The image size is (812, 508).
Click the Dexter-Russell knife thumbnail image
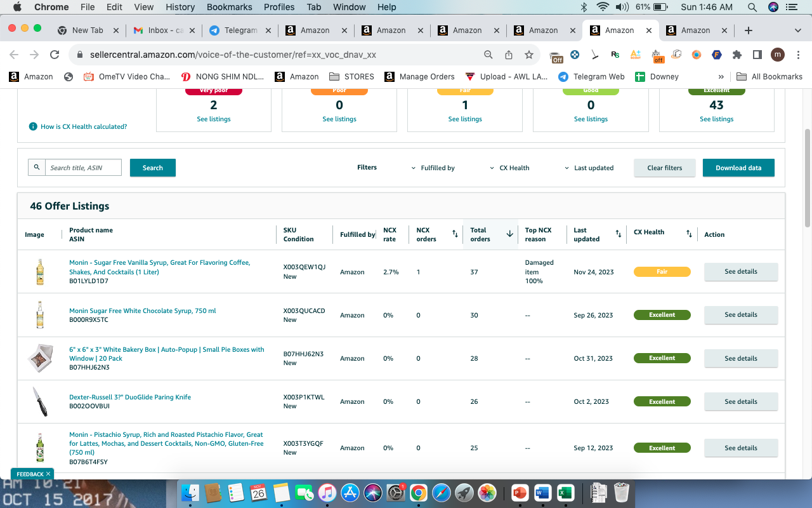[x=40, y=402]
